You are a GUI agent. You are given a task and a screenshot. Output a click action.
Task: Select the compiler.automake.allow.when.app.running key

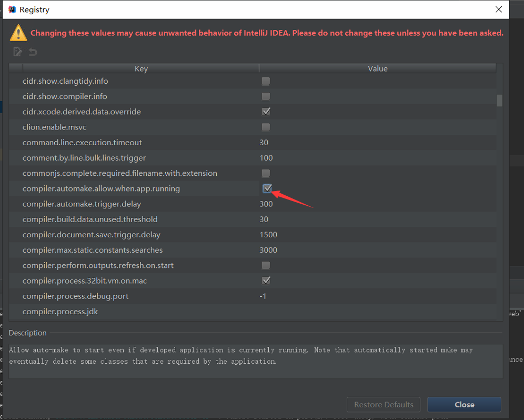[101, 189]
